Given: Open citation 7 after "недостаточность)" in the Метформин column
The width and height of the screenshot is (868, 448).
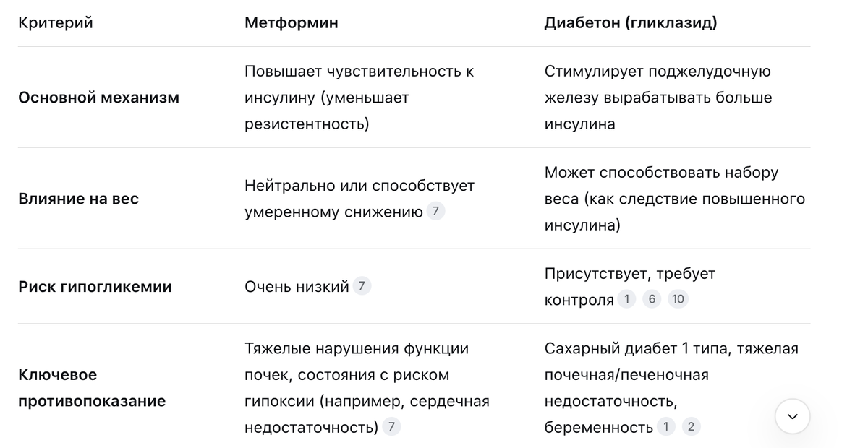Looking at the screenshot, I should tap(391, 426).
